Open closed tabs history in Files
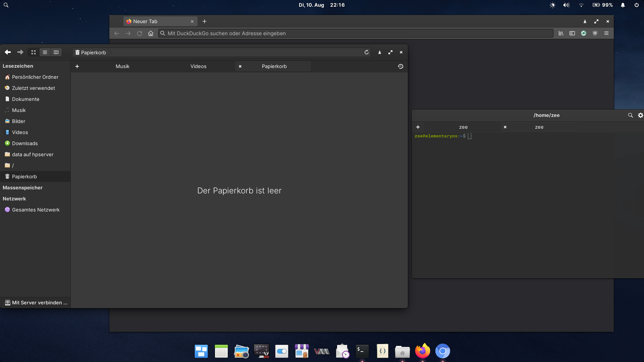644x362 pixels. point(400,66)
